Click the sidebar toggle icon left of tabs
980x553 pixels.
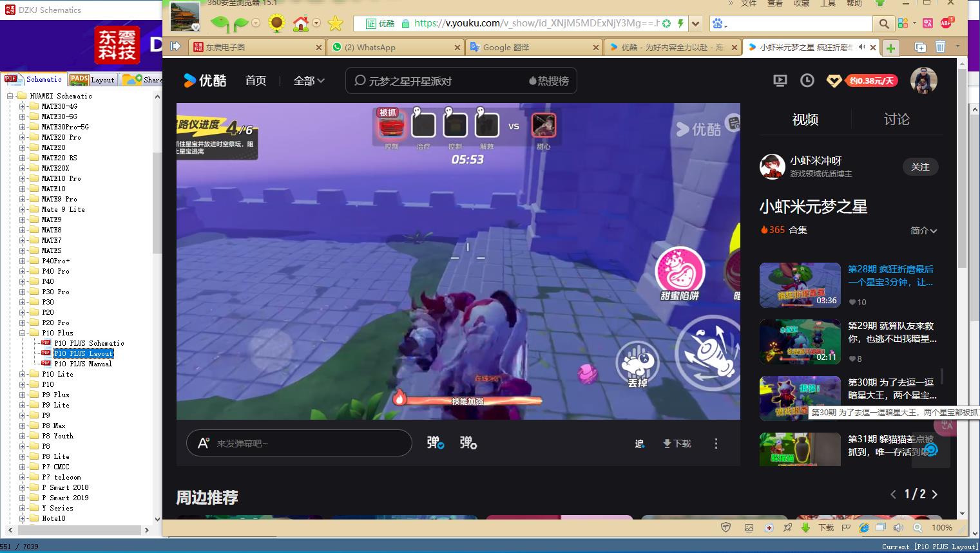click(x=175, y=46)
